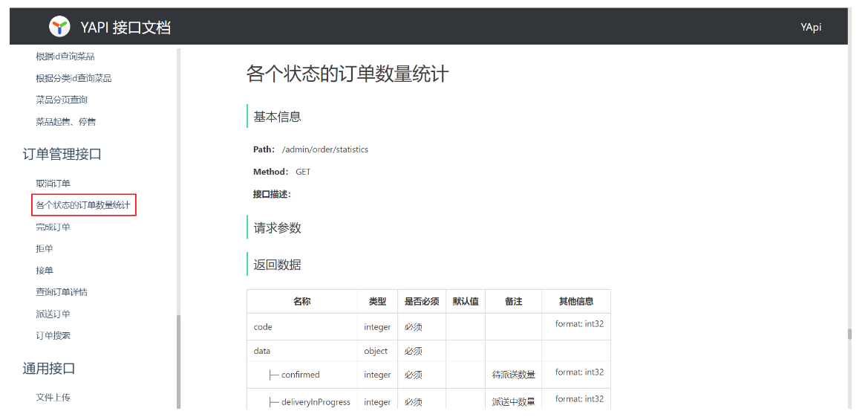Select 菜品起售、停售 sidebar entry

(x=66, y=121)
